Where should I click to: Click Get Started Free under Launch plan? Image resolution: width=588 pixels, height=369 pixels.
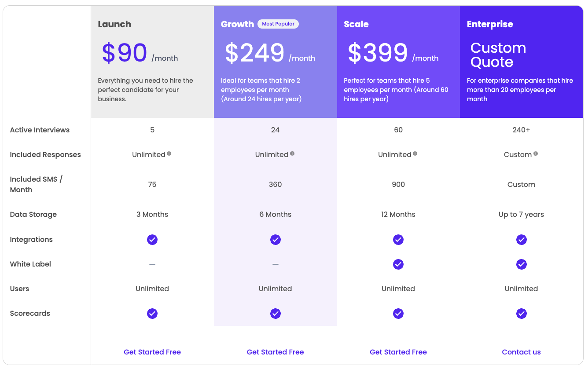(x=152, y=352)
